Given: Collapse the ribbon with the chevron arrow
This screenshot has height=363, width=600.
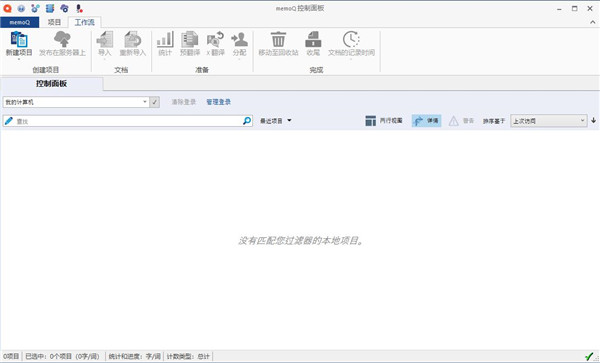Looking at the screenshot, I should pos(592,22).
